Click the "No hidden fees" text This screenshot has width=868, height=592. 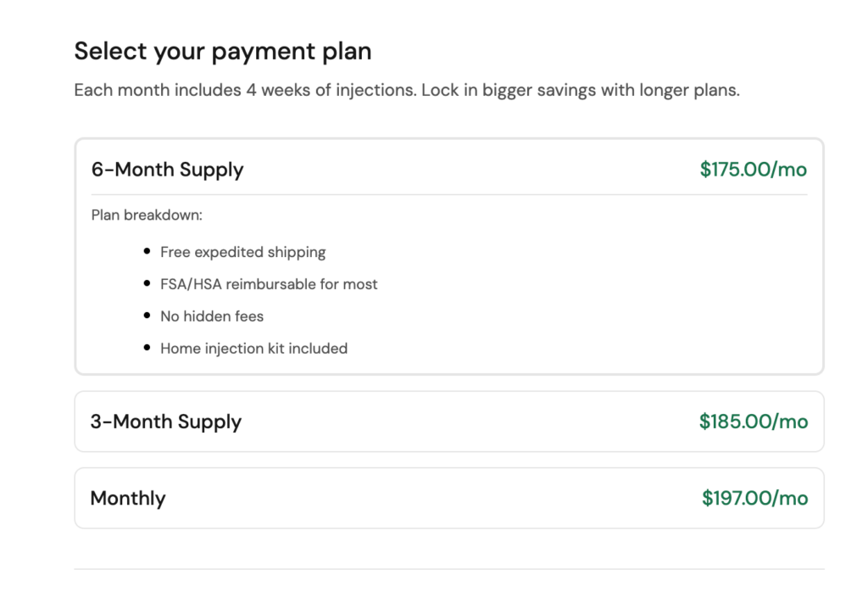212,316
